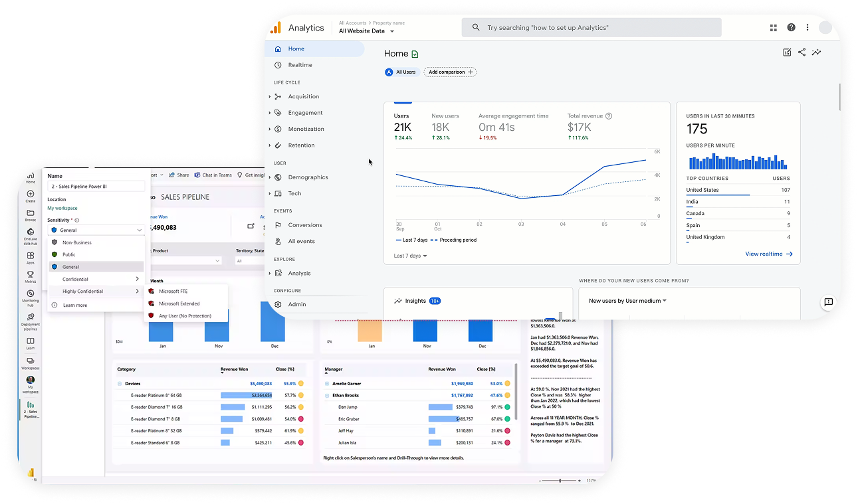
Task: Open the New users by User medium dropdown
Action: coord(627,301)
